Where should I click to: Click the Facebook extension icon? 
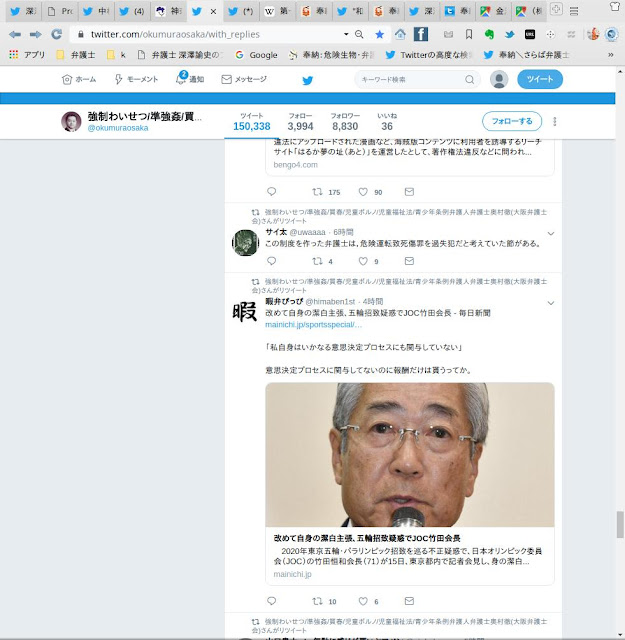tap(421, 34)
